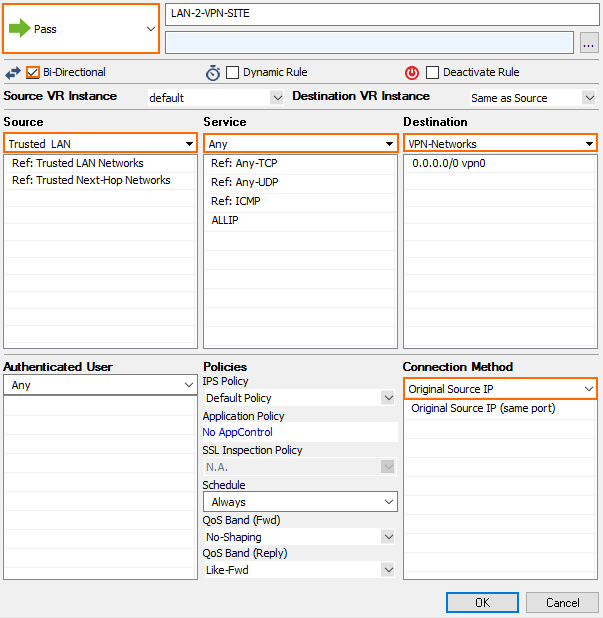Open Destination VR Instance dropdown
This screenshot has width=603, height=618.
pyautogui.click(x=533, y=98)
